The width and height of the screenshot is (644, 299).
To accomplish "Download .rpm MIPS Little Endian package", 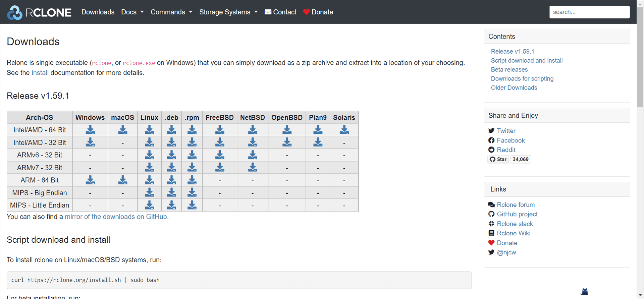I will [192, 205].
